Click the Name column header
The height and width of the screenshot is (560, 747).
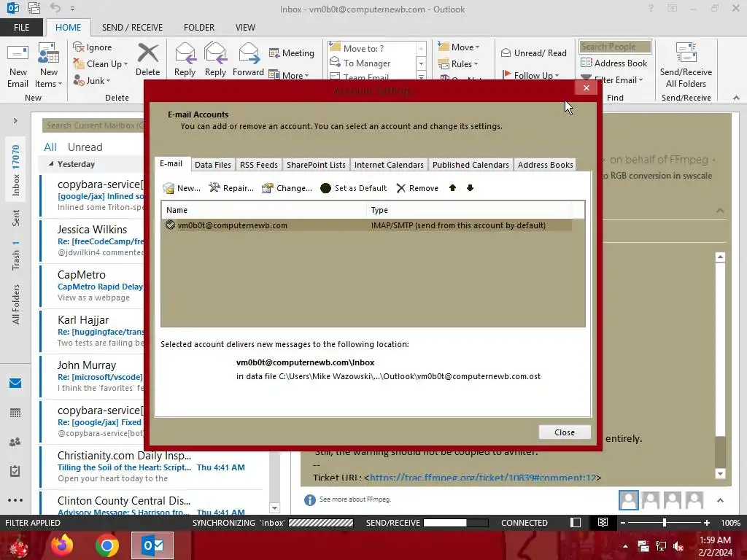[x=264, y=210]
